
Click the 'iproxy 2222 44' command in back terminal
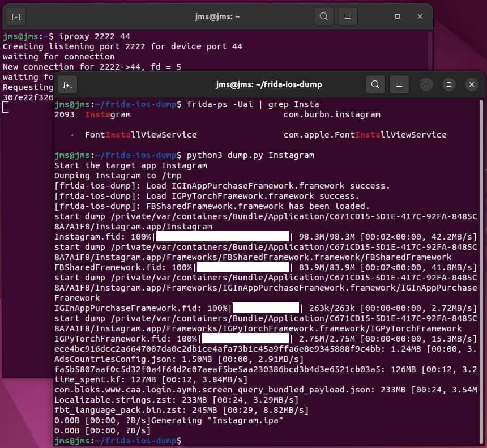pyautogui.click(x=95, y=36)
